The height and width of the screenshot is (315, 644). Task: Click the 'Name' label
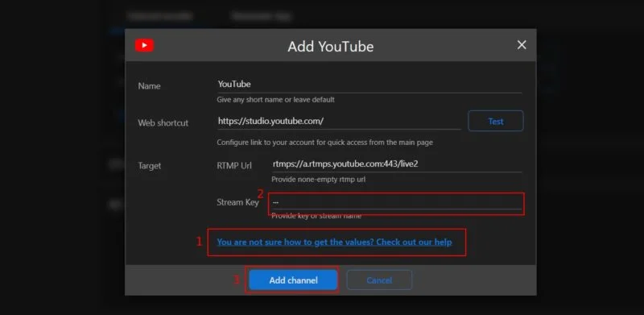click(149, 86)
